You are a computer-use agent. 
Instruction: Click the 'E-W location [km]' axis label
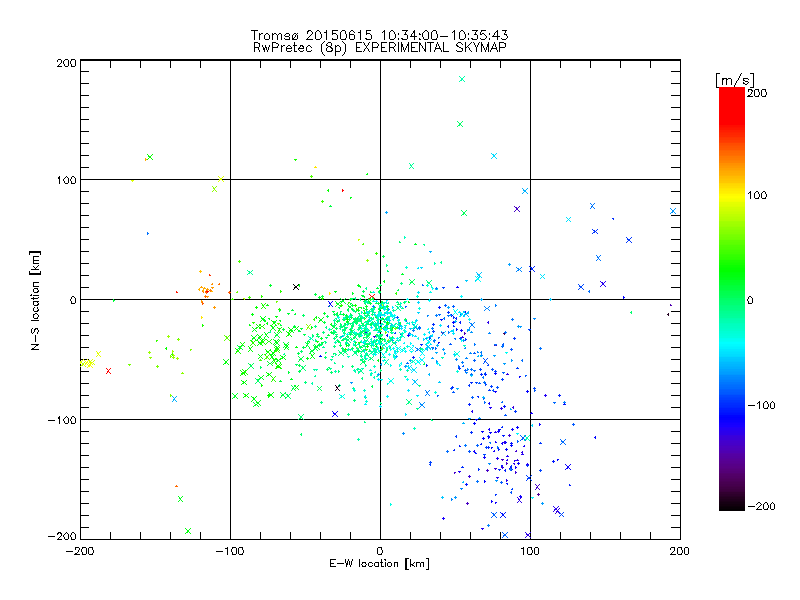tap(379, 563)
